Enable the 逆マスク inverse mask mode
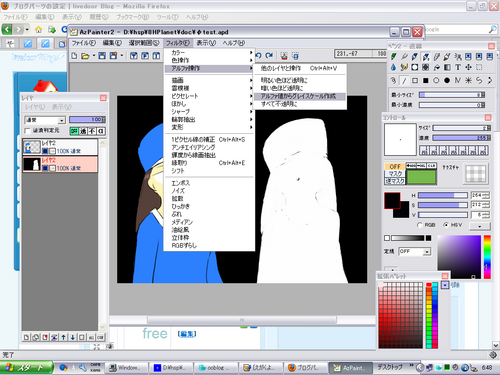Screen dimensions: 500x375 coord(395,181)
